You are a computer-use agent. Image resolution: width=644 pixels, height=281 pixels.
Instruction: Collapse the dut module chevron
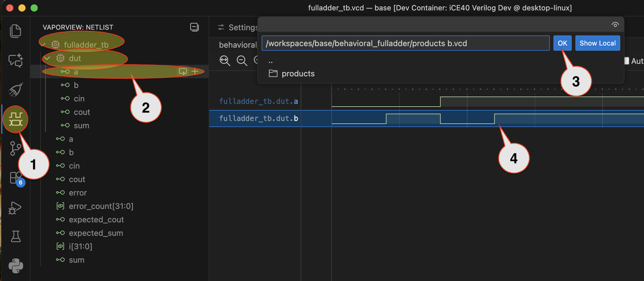pyautogui.click(x=47, y=58)
